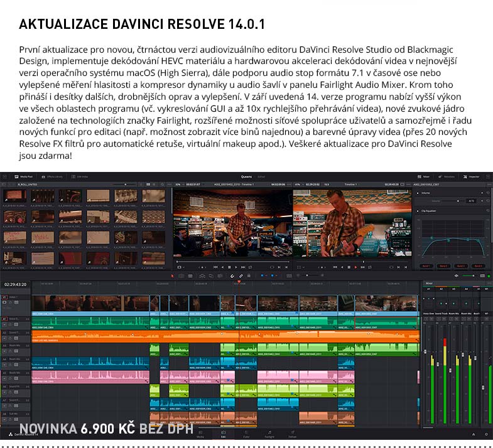Play reverse in the timeline viewer
493x448 pixels.
click(x=342, y=267)
